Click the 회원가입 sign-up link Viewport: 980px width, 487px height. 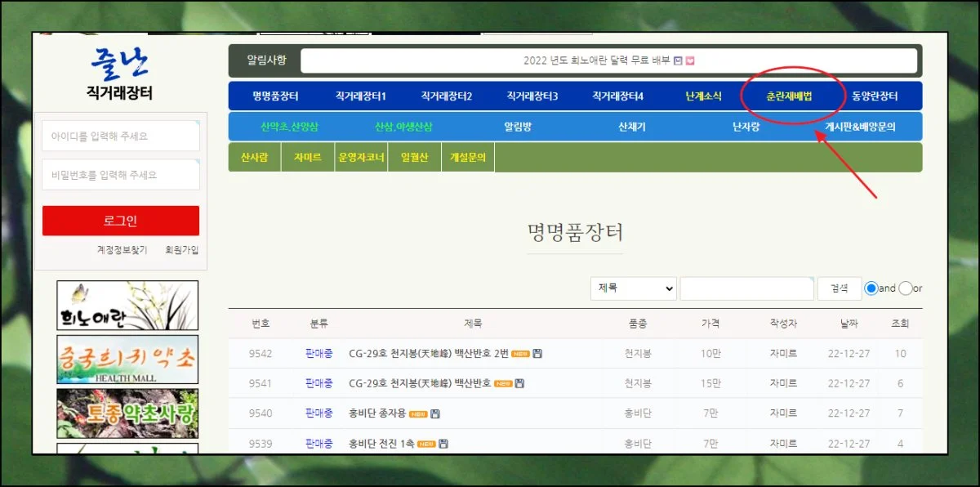(x=181, y=250)
